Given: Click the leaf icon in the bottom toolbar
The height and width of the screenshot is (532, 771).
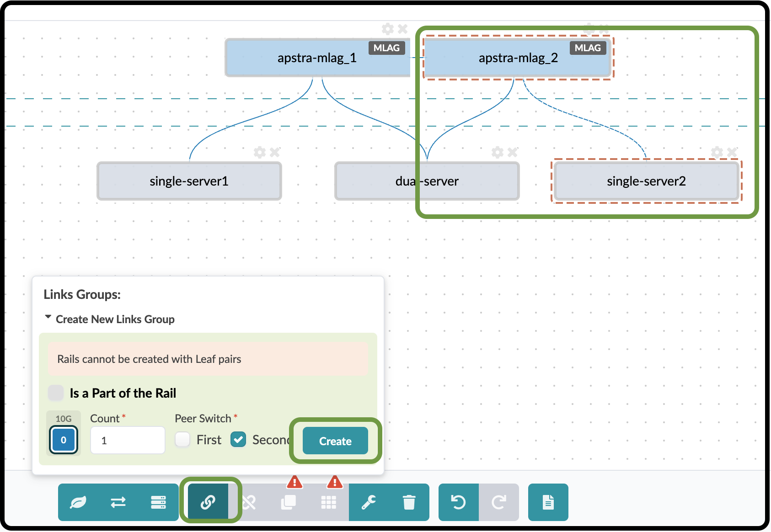Looking at the screenshot, I should pyautogui.click(x=78, y=502).
